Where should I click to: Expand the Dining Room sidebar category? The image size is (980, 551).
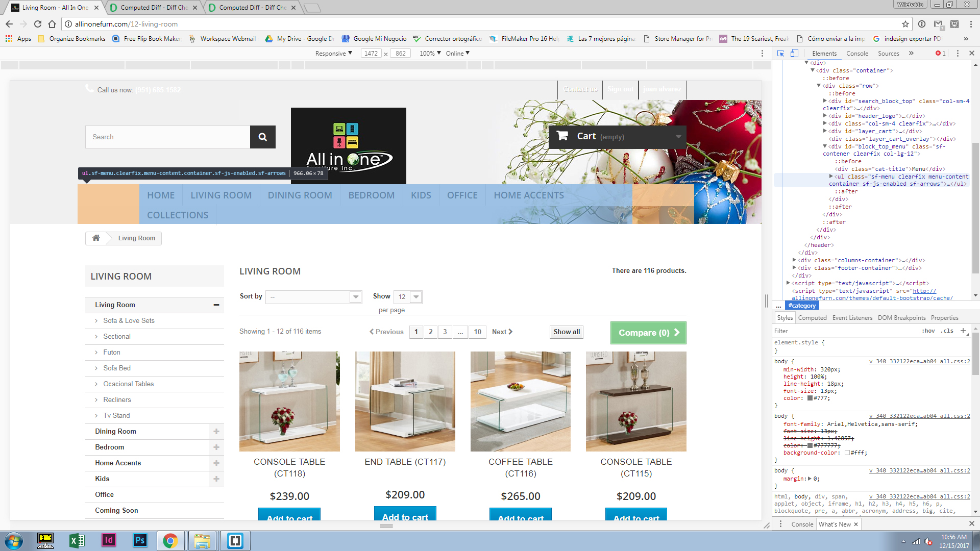216,431
